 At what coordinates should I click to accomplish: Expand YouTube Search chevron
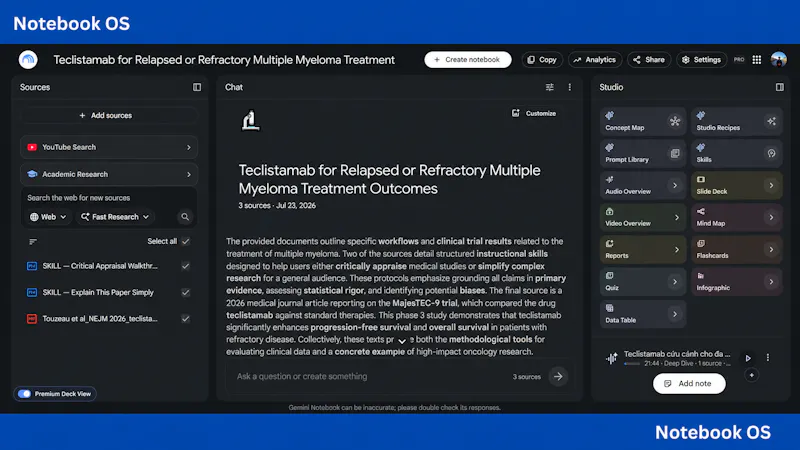pos(189,147)
